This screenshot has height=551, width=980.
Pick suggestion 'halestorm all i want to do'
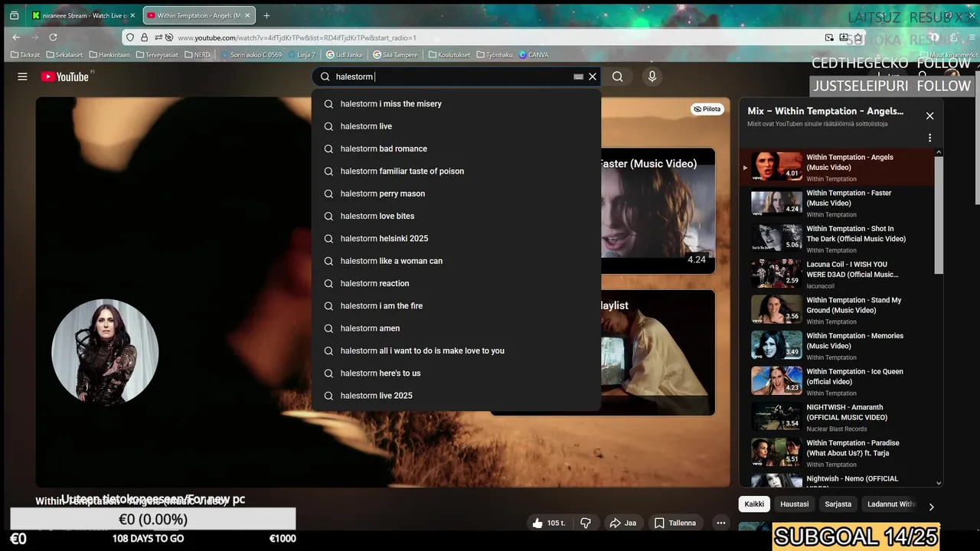(x=456, y=350)
